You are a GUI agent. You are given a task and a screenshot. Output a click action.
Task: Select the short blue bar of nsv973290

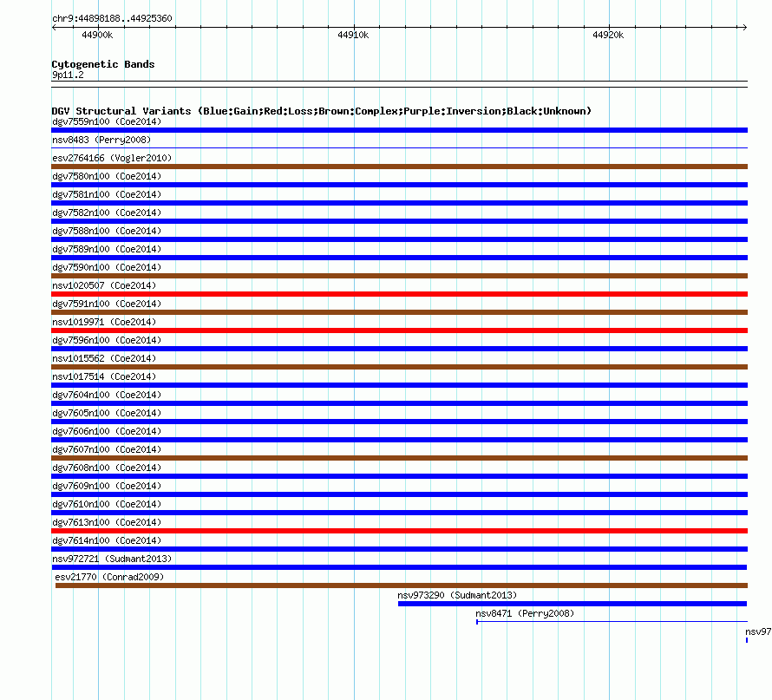point(572,604)
